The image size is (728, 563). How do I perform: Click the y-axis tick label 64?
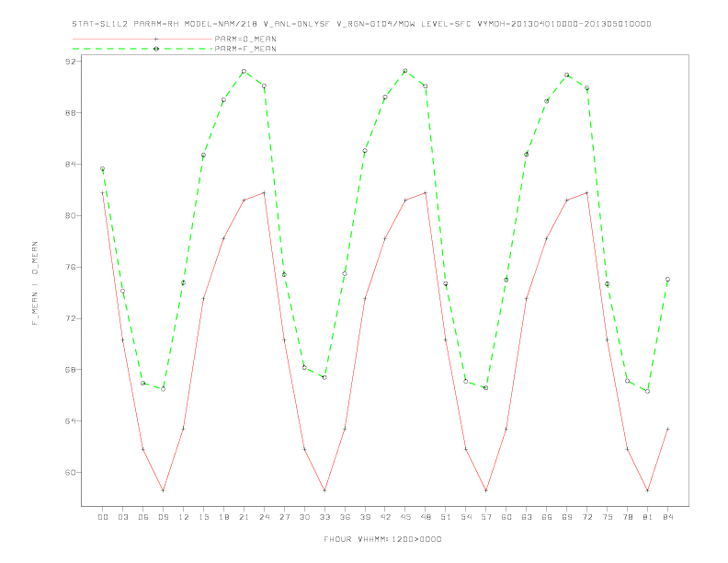pos(70,420)
